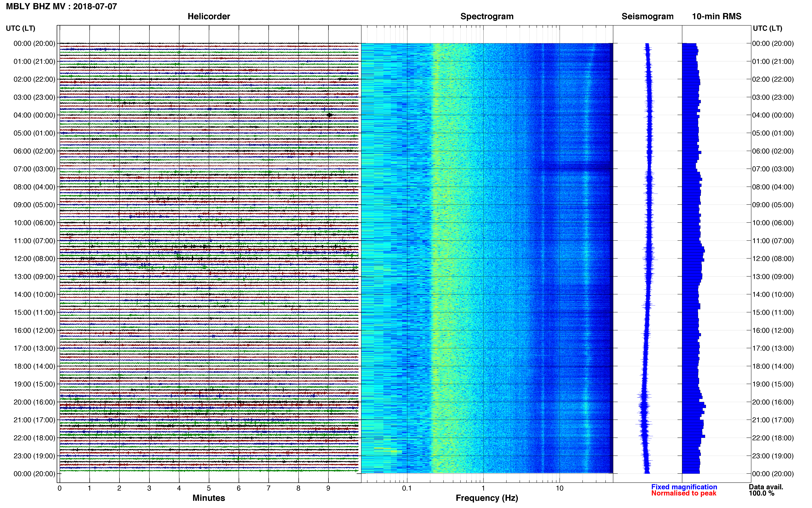Viewport: 812px width, 508px height.
Task: Click the 'Data avail.' label
Action: pyautogui.click(x=766, y=487)
